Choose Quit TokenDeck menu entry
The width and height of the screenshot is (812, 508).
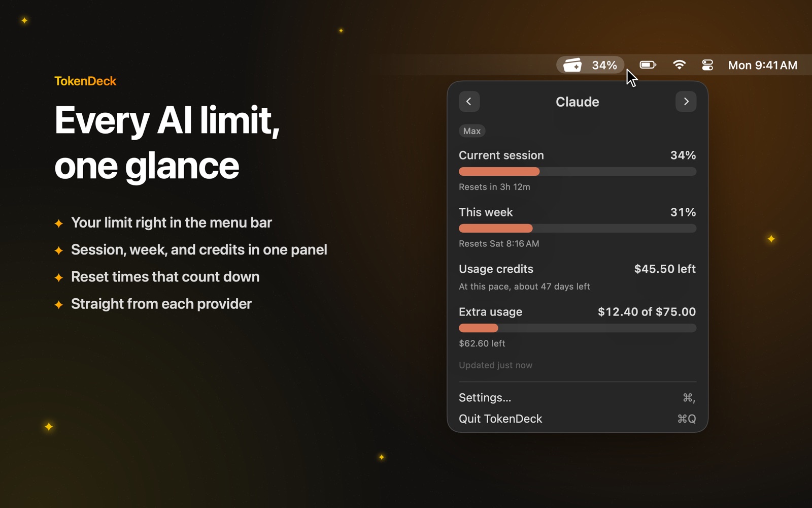[x=577, y=419]
